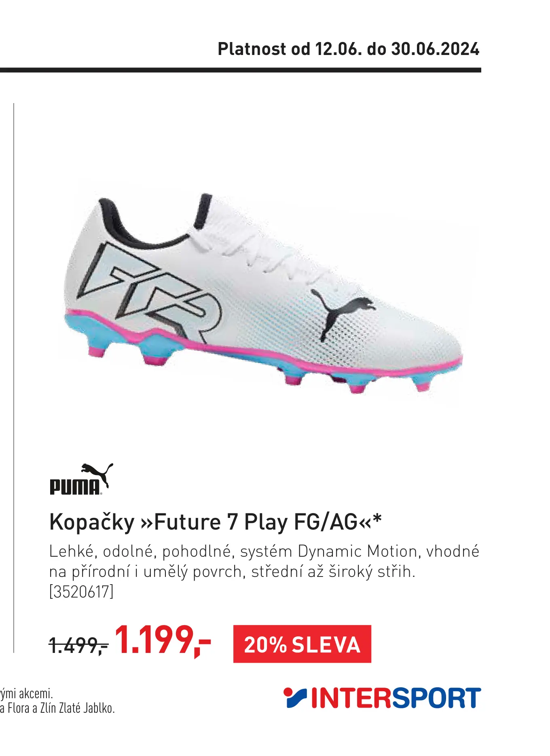Click the Kopačky Future 7 Play FG/AG title
Image resolution: width=550 pixels, height=756 pixels.
tap(216, 522)
